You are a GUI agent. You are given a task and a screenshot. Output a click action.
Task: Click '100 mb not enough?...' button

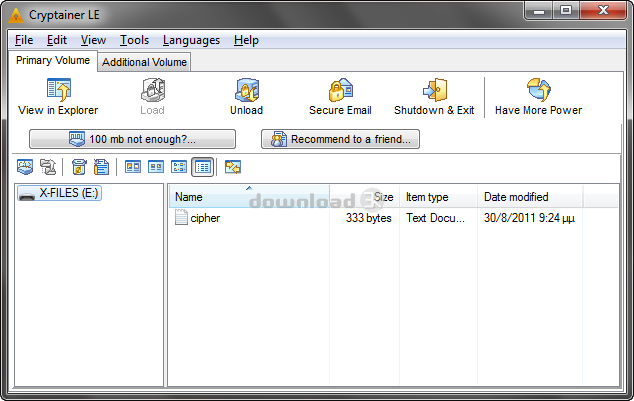[132, 139]
